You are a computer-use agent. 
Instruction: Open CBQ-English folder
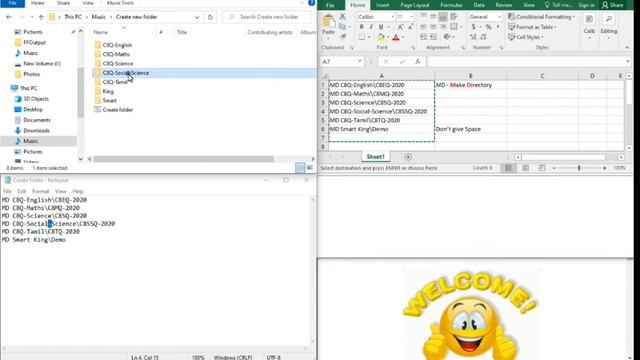pos(117,45)
